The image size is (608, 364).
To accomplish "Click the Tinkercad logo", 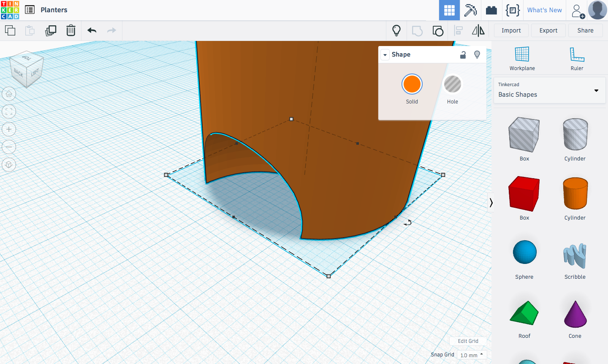I will pos(10,10).
